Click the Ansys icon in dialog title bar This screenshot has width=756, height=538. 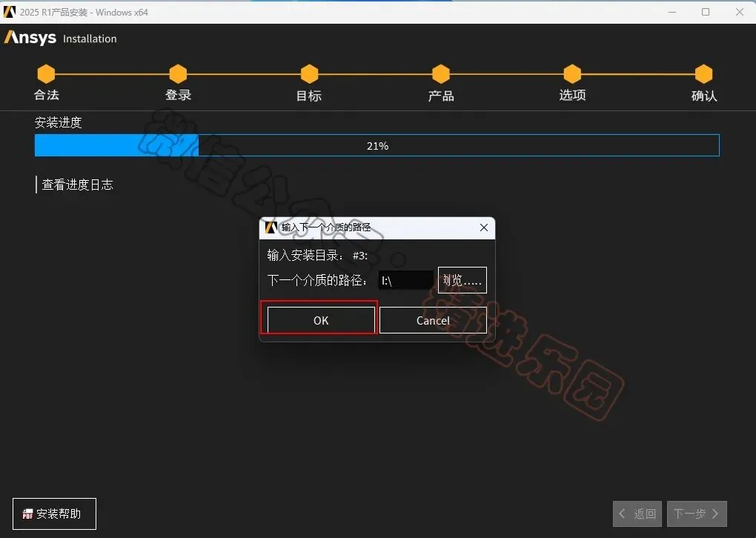271,228
